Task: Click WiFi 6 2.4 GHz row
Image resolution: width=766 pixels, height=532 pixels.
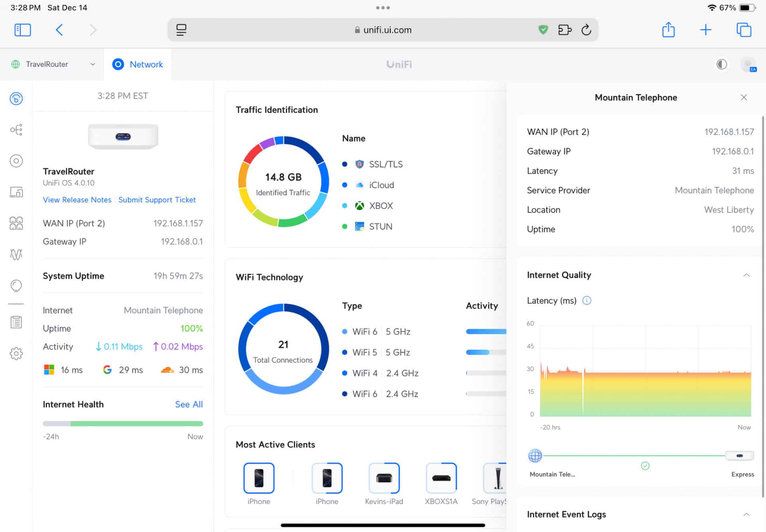Action: pyautogui.click(x=424, y=394)
